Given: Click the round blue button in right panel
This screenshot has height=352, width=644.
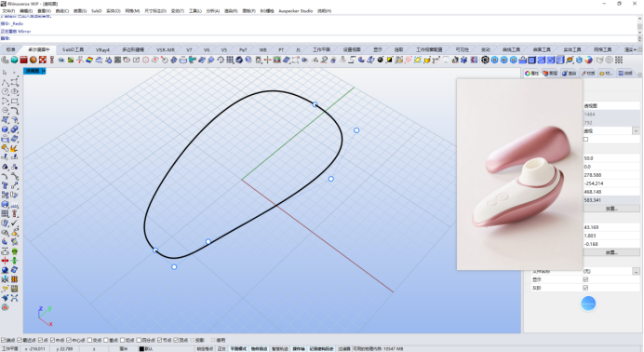Looking at the screenshot, I should point(588,304).
